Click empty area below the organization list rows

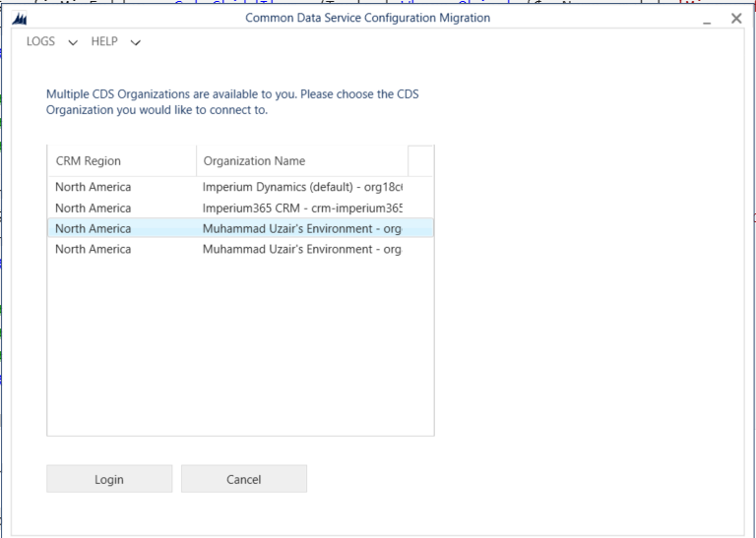coord(240,344)
